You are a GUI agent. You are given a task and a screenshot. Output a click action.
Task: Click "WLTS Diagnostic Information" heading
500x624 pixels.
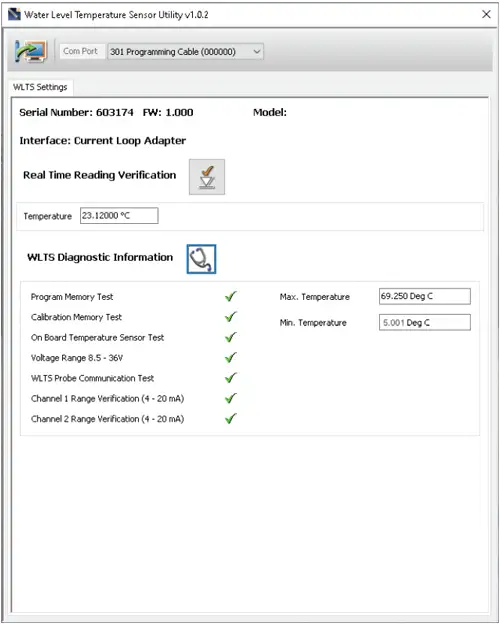tap(100, 257)
